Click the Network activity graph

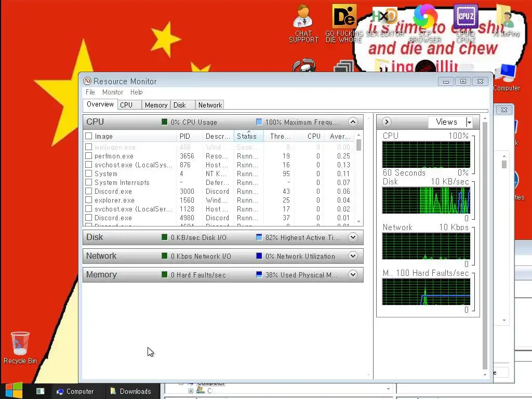(x=426, y=246)
